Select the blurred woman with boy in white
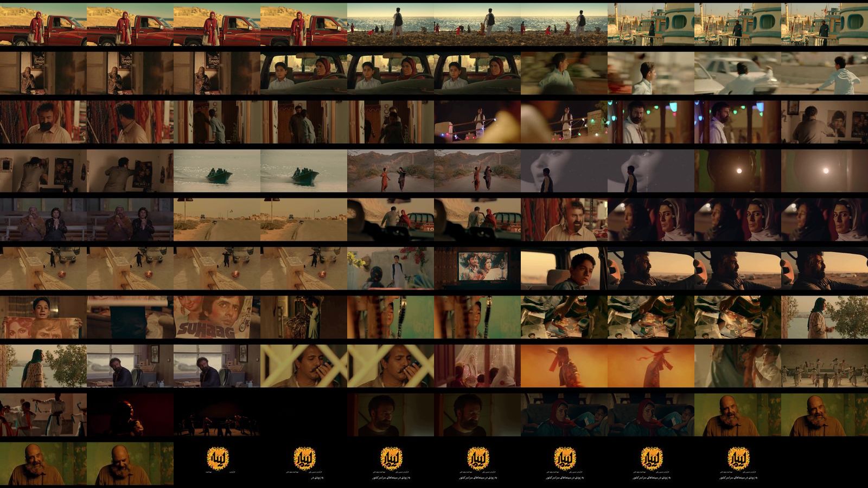 pyautogui.click(x=738, y=366)
